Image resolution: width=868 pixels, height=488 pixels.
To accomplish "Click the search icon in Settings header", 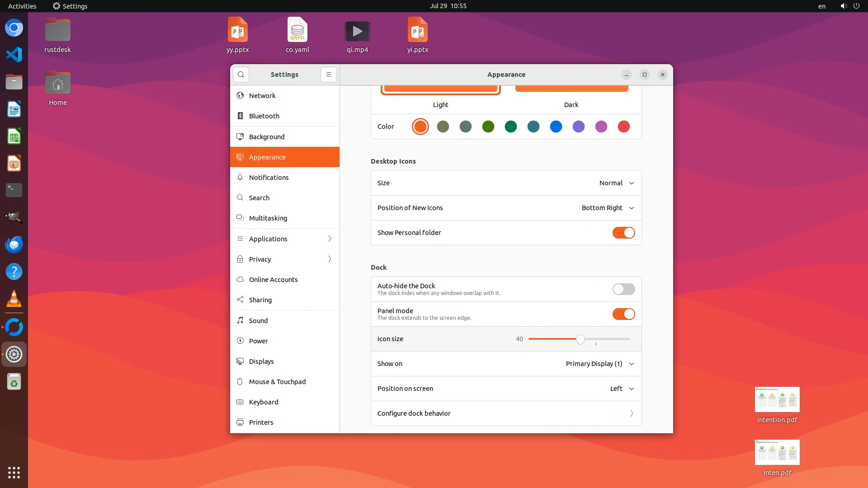I will (241, 75).
